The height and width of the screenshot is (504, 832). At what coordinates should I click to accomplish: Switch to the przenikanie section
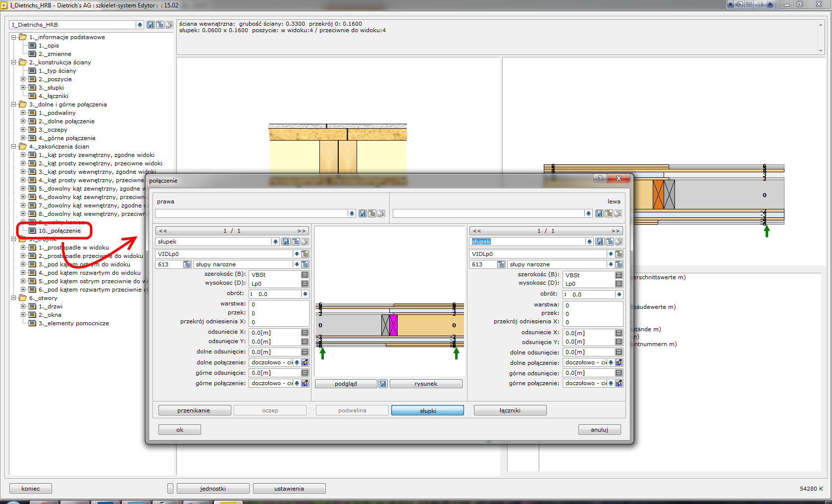[194, 410]
